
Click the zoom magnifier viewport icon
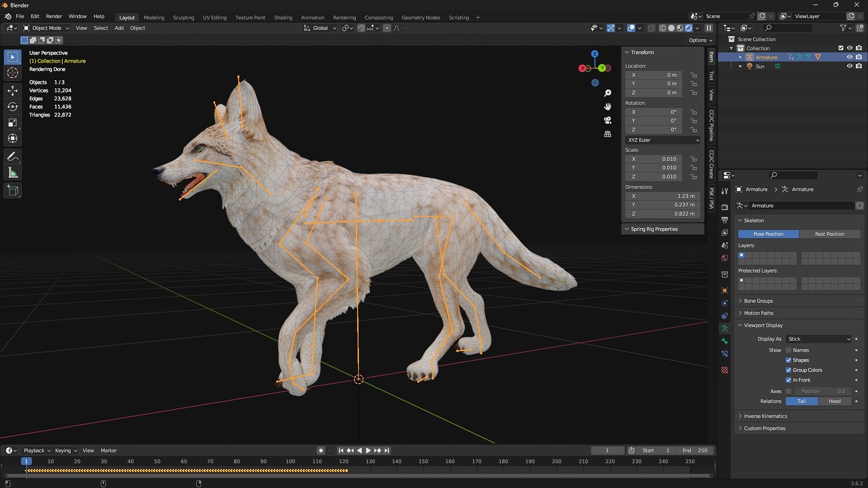tap(608, 93)
